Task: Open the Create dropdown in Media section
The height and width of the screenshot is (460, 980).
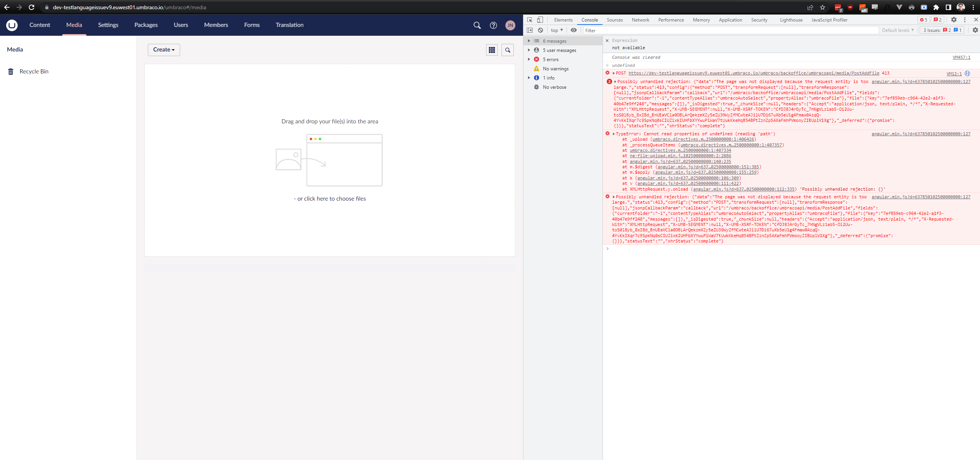Action: coord(164,50)
